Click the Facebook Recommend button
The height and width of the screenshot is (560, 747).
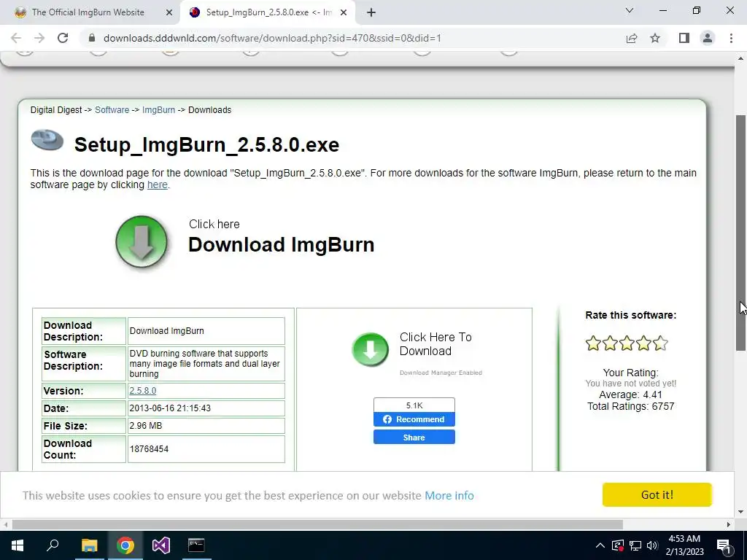click(x=414, y=419)
